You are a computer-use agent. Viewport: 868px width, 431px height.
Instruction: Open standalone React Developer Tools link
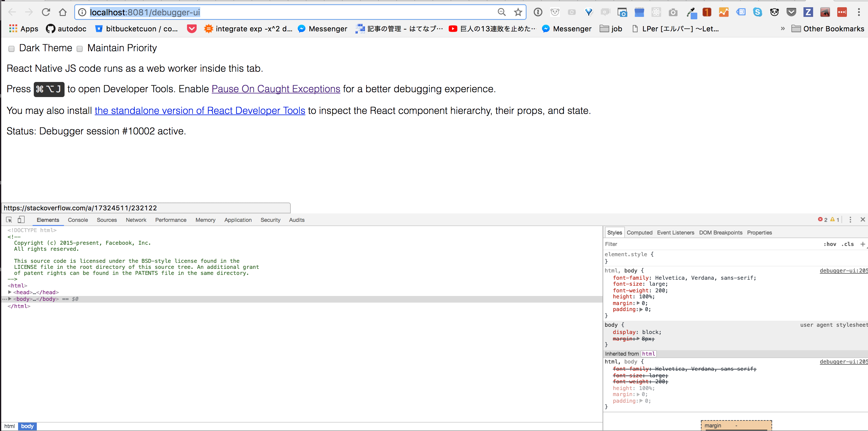click(x=200, y=110)
